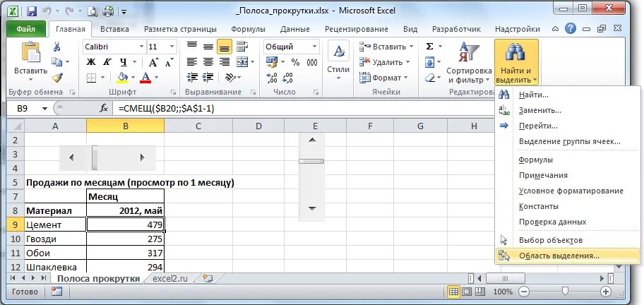
Task: Toggle the highlighted Bottom Align button
Action: 225,47
